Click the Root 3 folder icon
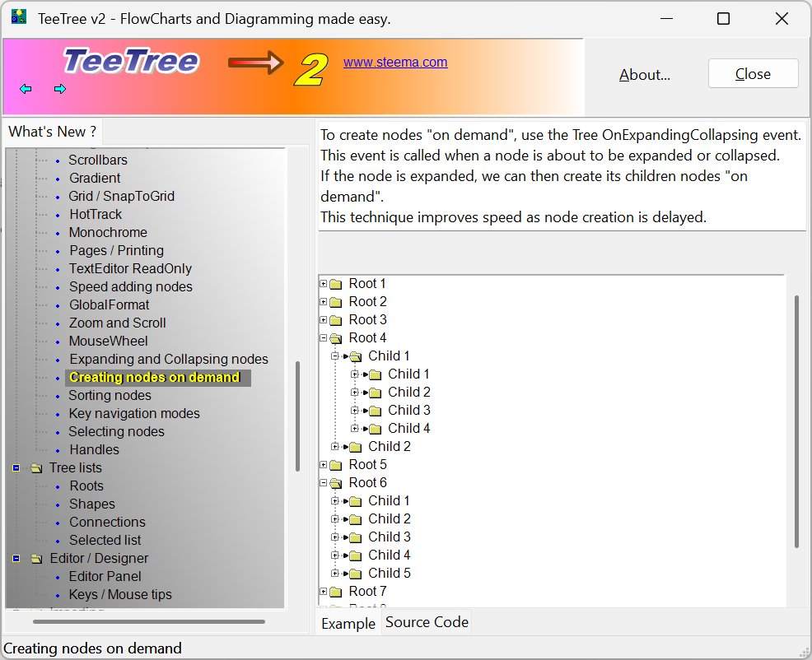Image resolution: width=812 pixels, height=660 pixels. click(x=336, y=320)
